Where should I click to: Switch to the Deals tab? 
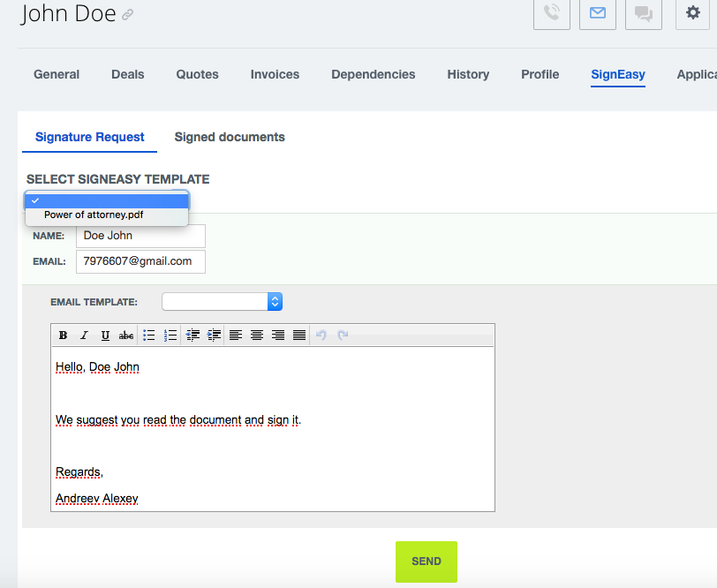pyautogui.click(x=127, y=74)
